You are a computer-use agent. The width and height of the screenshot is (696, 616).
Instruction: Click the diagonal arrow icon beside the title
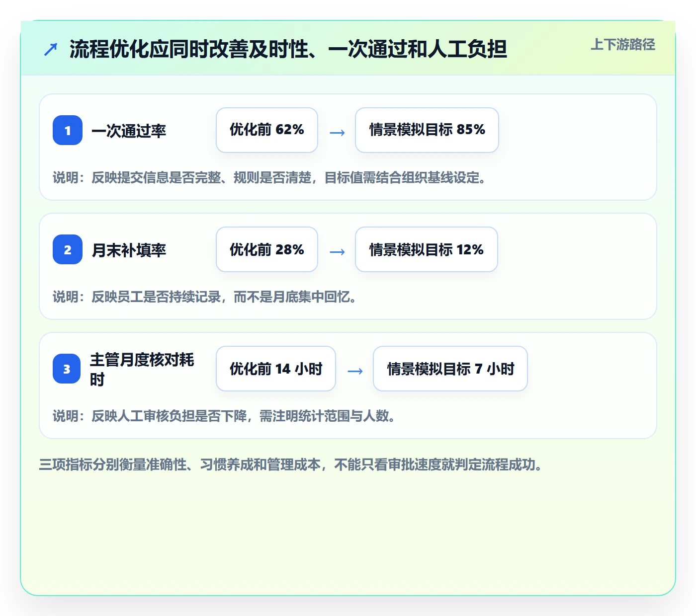point(50,49)
